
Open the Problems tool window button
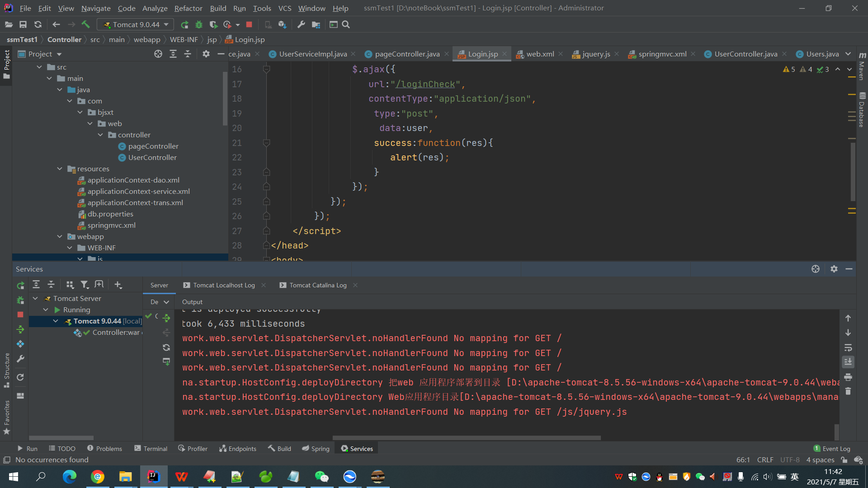click(x=104, y=448)
